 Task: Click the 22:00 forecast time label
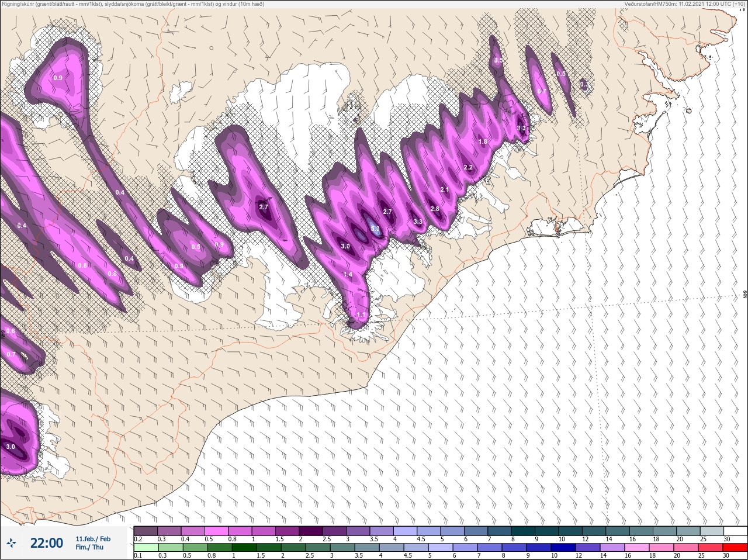point(47,543)
